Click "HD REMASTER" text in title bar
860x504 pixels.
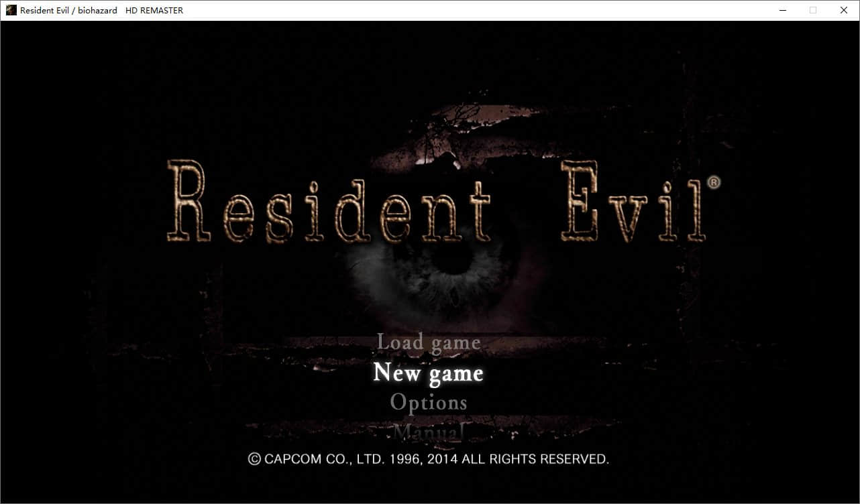(154, 11)
